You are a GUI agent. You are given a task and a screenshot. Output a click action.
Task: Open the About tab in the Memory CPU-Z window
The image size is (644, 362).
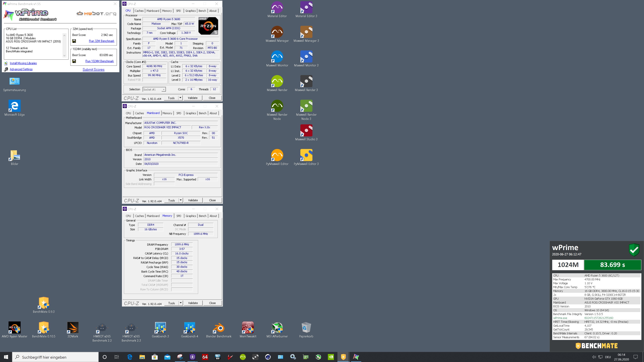pyautogui.click(x=213, y=216)
